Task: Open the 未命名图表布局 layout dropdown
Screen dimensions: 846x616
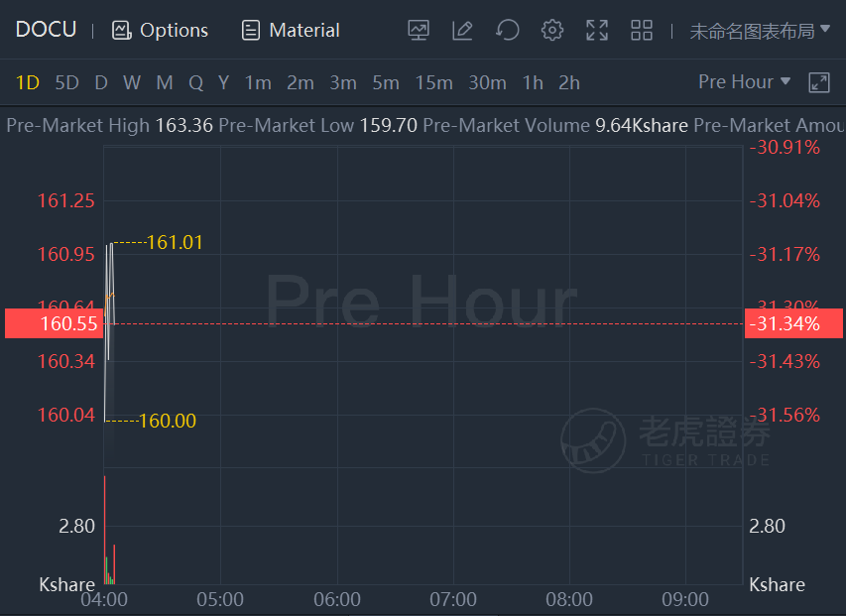Action: coord(760,31)
